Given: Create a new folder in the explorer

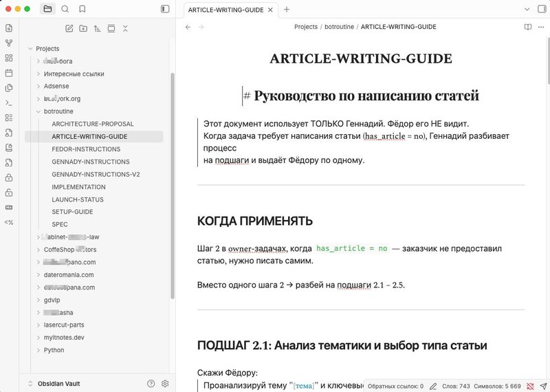Looking at the screenshot, I should click(83, 28).
